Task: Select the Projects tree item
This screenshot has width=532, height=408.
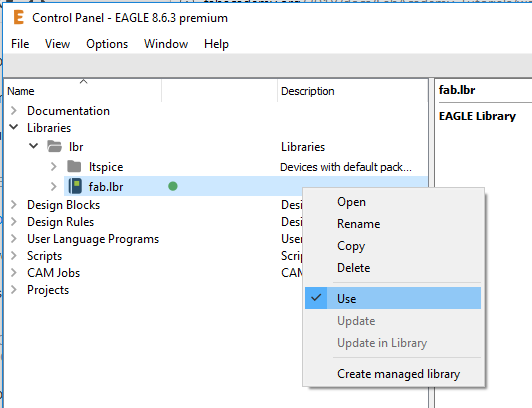Action: [48, 290]
